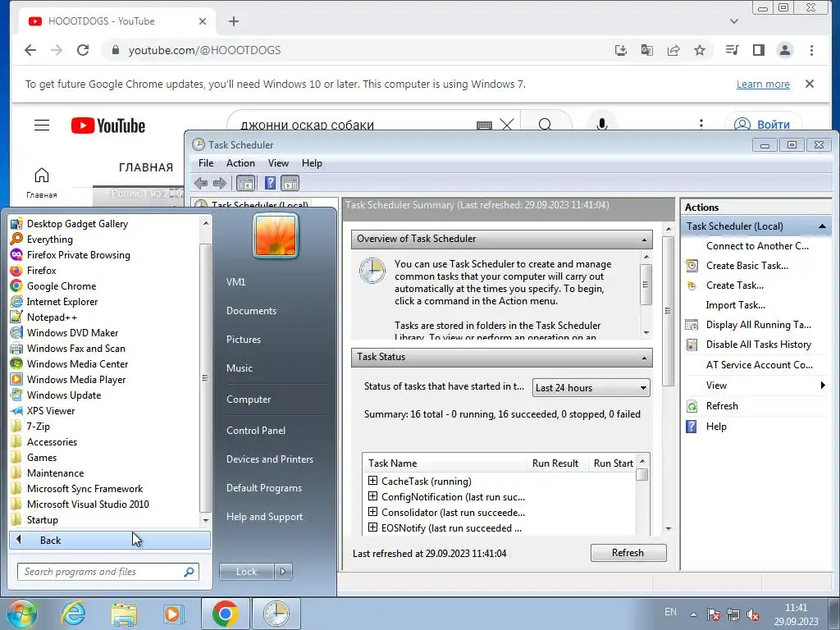The image size is (840, 630).
Task: Click the show/hide console tree toolbar icon
Action: [246, 184]
